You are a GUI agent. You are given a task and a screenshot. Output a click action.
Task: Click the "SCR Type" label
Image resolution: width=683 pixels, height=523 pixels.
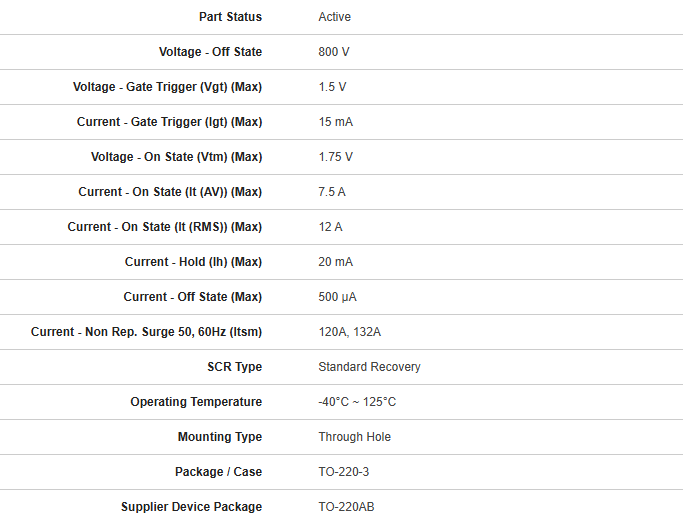coord(234,367)
